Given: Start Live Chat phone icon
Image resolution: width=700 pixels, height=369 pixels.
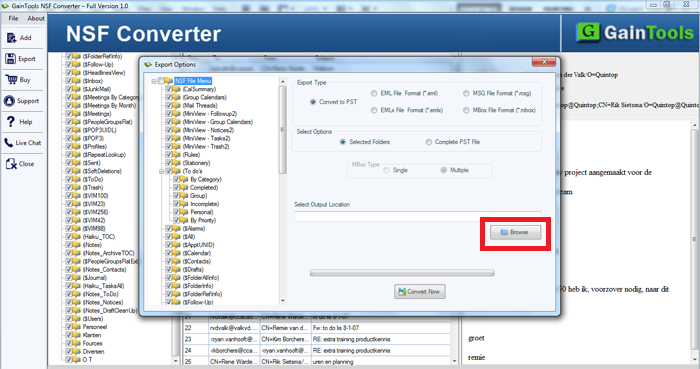Looking at the screenshot, I should click(8, 143).
